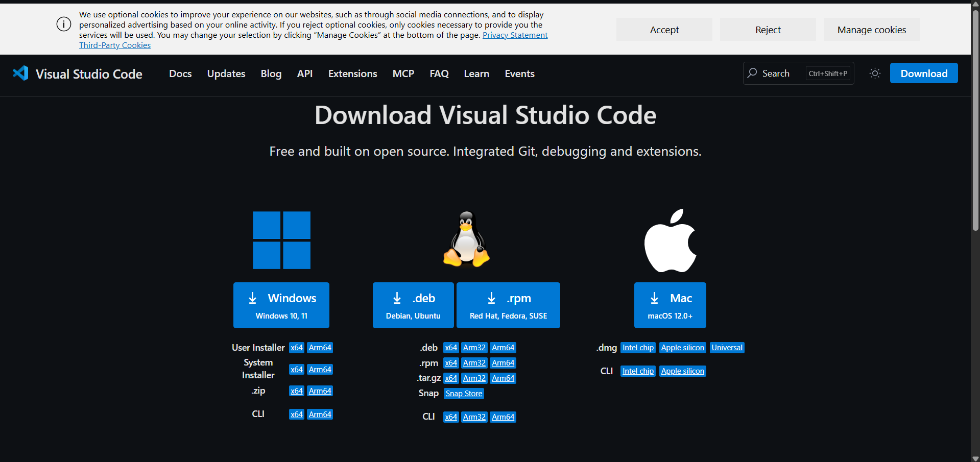Select Linux .deb Arm32 link

(x=474, y=348)
